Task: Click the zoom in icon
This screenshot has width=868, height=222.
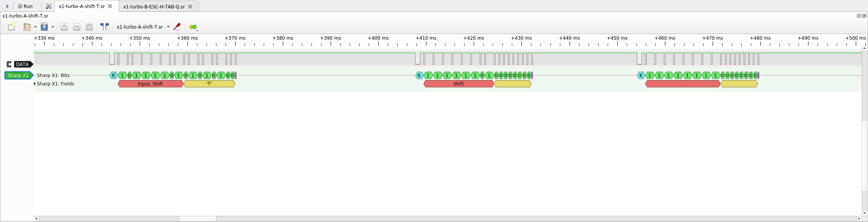Action: (64, 27)
